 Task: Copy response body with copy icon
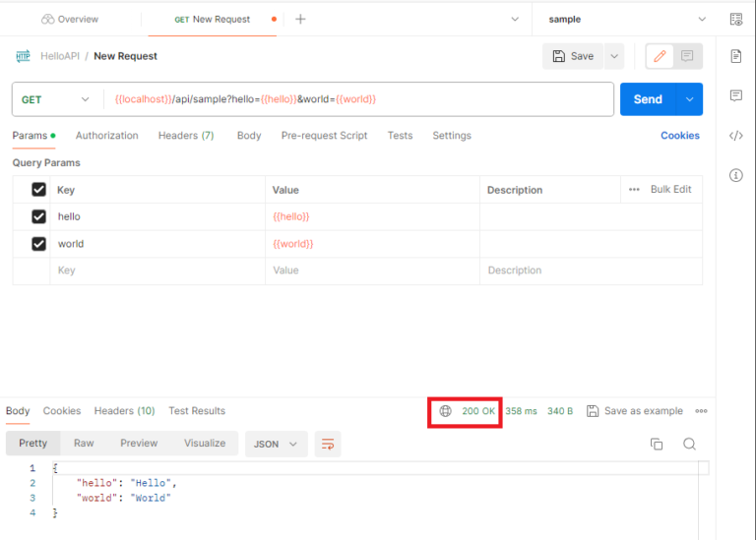point(657,444)
